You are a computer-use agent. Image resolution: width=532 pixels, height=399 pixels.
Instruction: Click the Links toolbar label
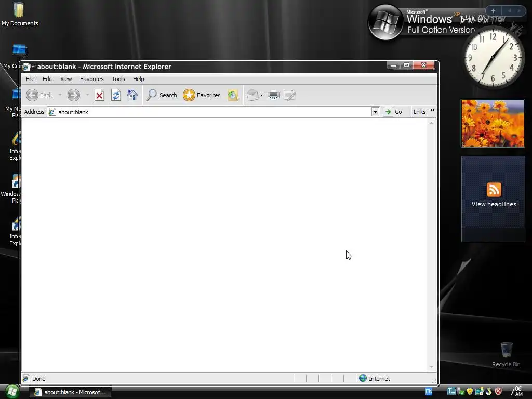pos(419,112)
